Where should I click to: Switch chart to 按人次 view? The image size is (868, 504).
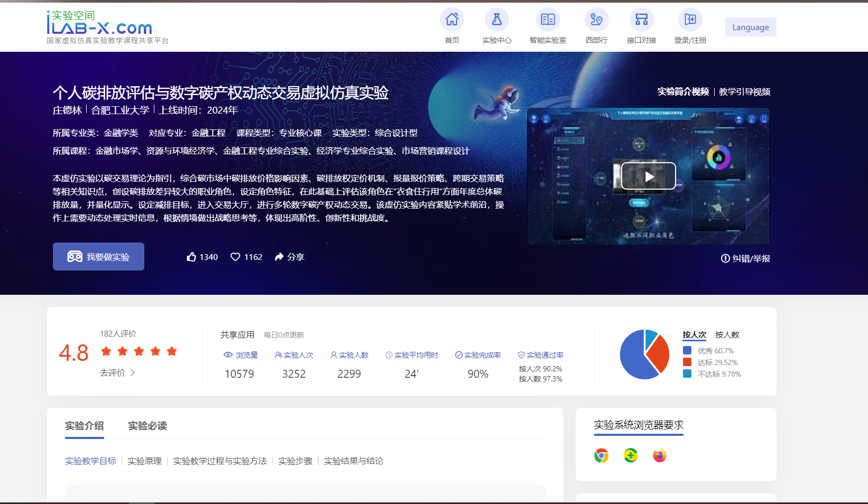click(694, 334)
